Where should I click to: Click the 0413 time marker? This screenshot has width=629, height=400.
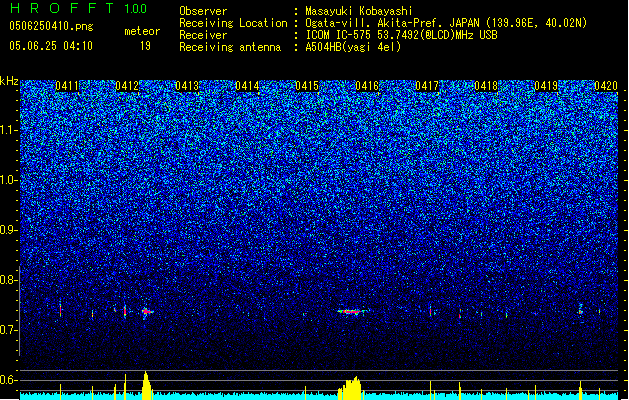coord(187,86)
